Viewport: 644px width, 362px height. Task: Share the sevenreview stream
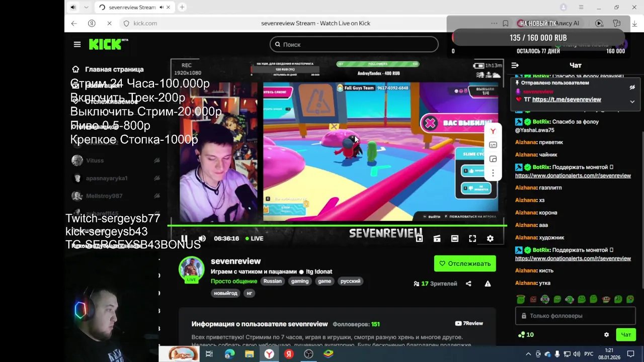pyautogui.click(x=468, y=284)
